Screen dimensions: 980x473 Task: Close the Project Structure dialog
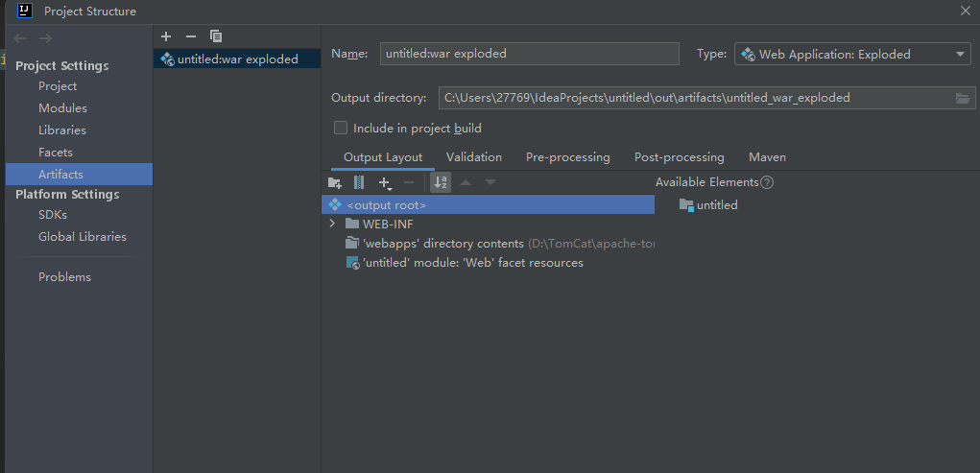(x=966, y=11)
